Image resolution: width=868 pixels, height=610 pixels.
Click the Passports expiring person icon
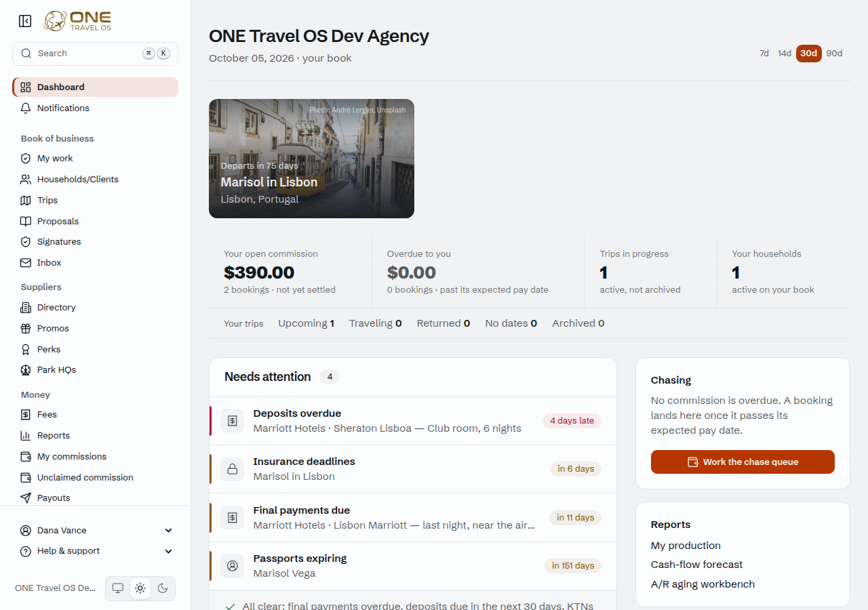click(232, 565)
